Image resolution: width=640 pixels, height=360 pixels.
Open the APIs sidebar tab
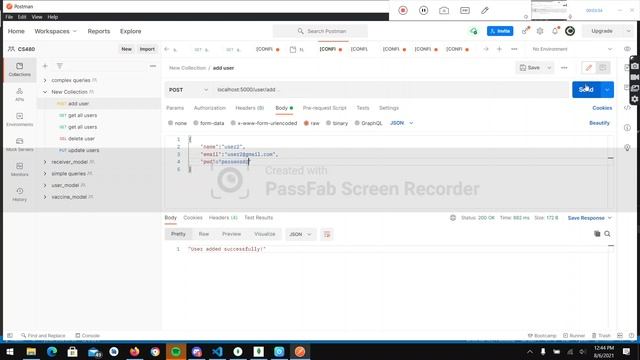click(20, 94)
